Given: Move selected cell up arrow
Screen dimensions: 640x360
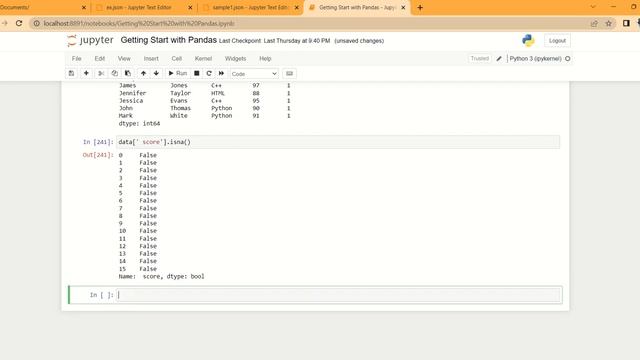Looking at the screenshot, I should click(143, 73).
